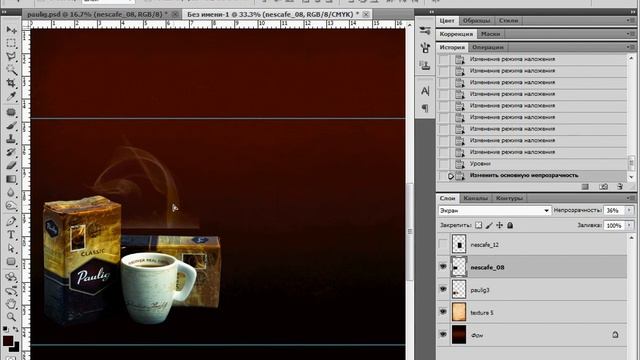Select the Dodge tool
Viewport: 640px width, 360px height.
pos(11,206)
